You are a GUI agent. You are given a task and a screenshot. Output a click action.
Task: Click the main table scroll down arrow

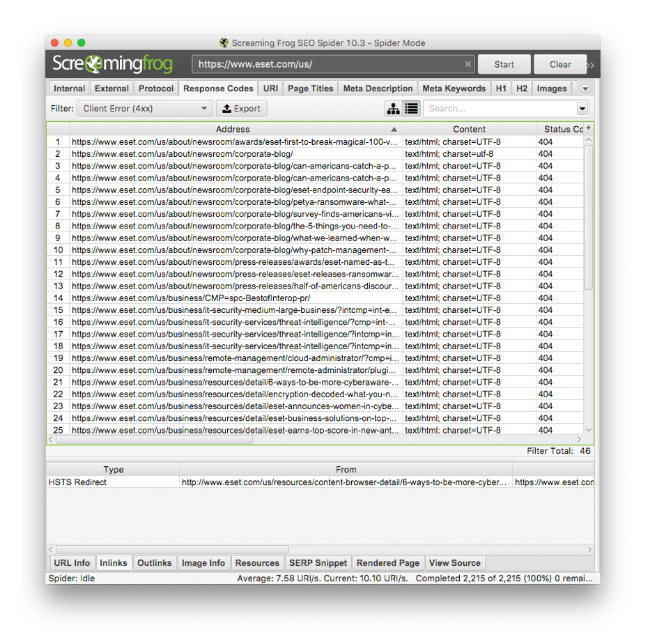[589, 430]
